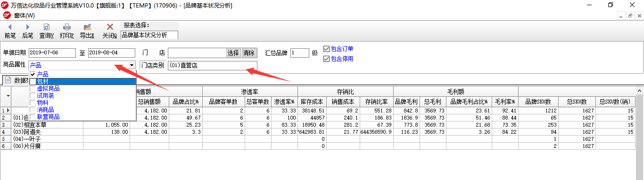
Task: Switch to the 数据 tab
Action: 16,80
